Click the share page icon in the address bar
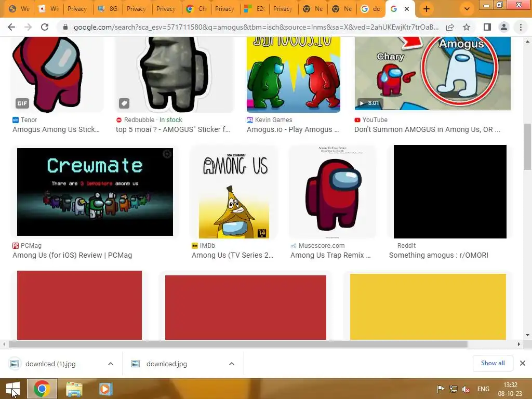The image size is (532, 399). pos(450,27)
